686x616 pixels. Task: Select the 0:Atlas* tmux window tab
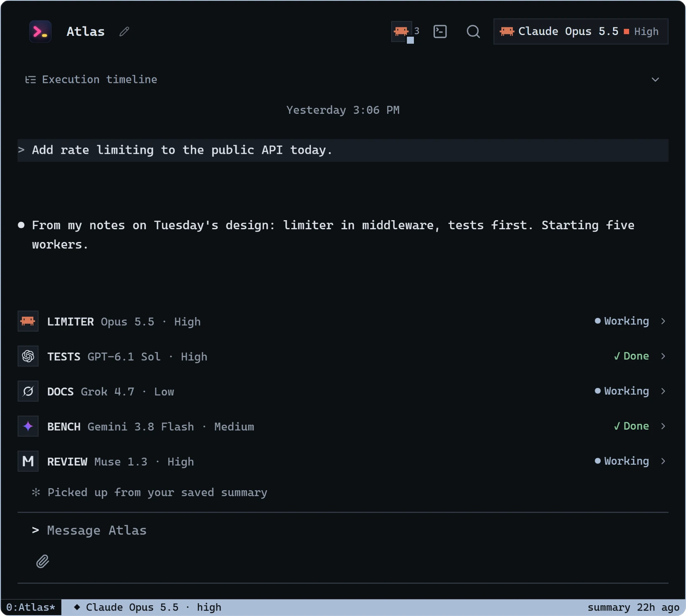[31, 607]
